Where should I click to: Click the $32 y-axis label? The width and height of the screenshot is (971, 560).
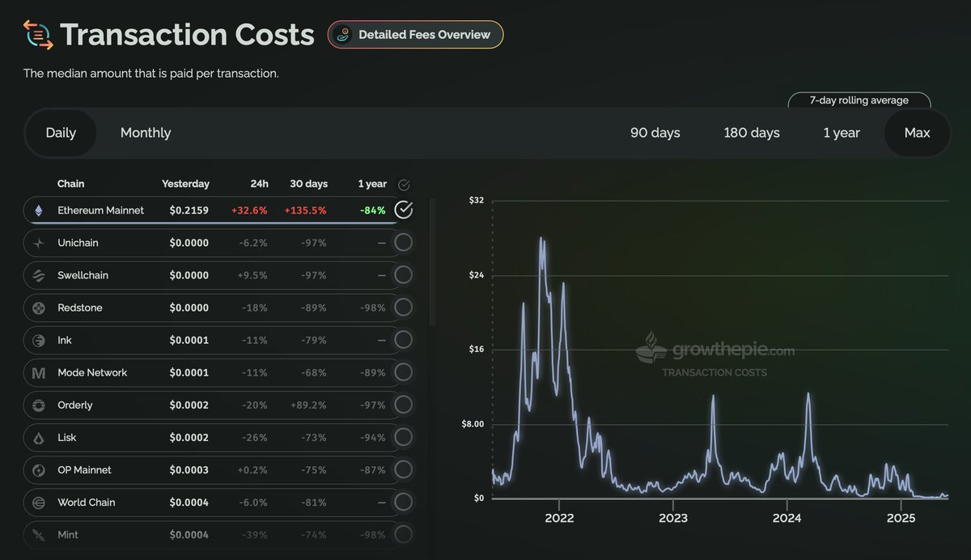477,200
